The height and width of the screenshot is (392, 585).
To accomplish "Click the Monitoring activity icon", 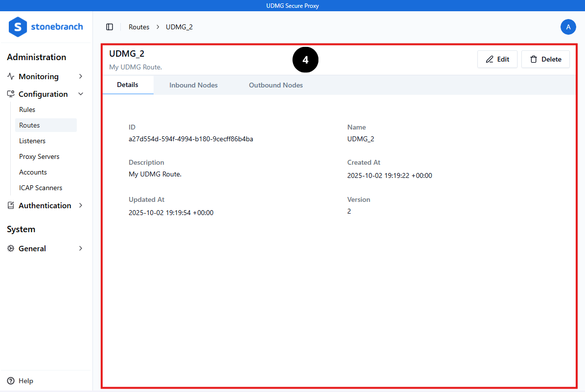I will click(11, 76).
